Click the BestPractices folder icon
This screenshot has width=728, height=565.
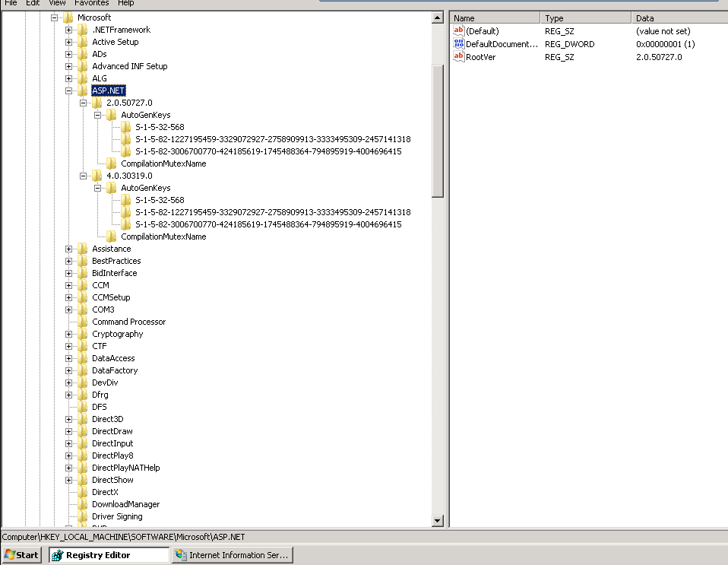click(x=83, y=261)
